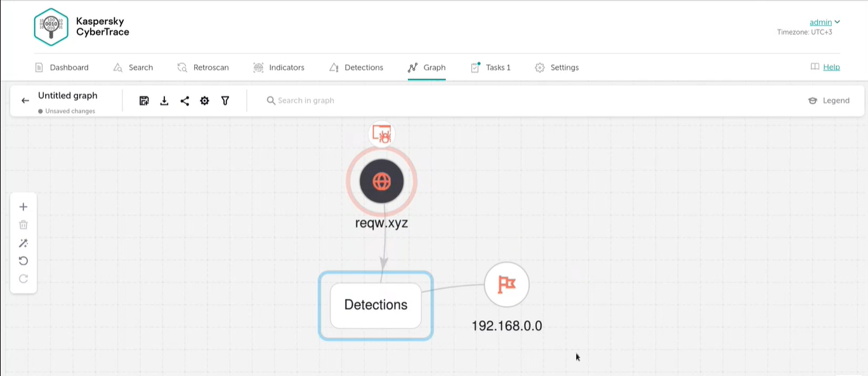Viewport: 868px width, 376px height.
Task: Select the reqw.xyz domain node
Action: point(381,182)
